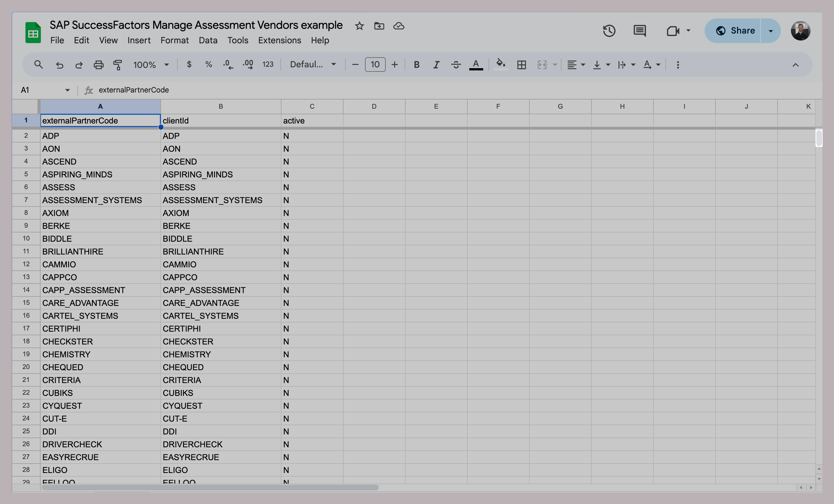Image resolution: width=834 pixels, height=504 pixels.
Task: Click the spreadsheet title to rename
Action: (196, 25)
